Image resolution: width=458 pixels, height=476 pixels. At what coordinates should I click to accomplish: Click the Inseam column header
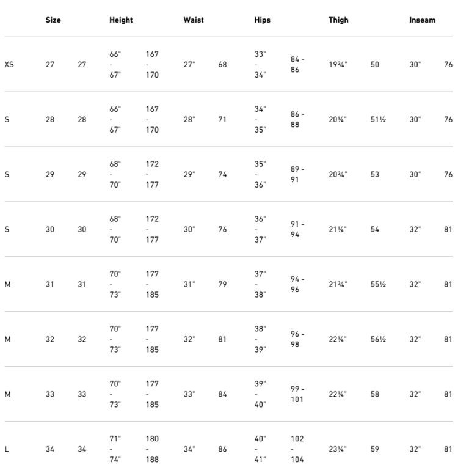pos(422,20)
